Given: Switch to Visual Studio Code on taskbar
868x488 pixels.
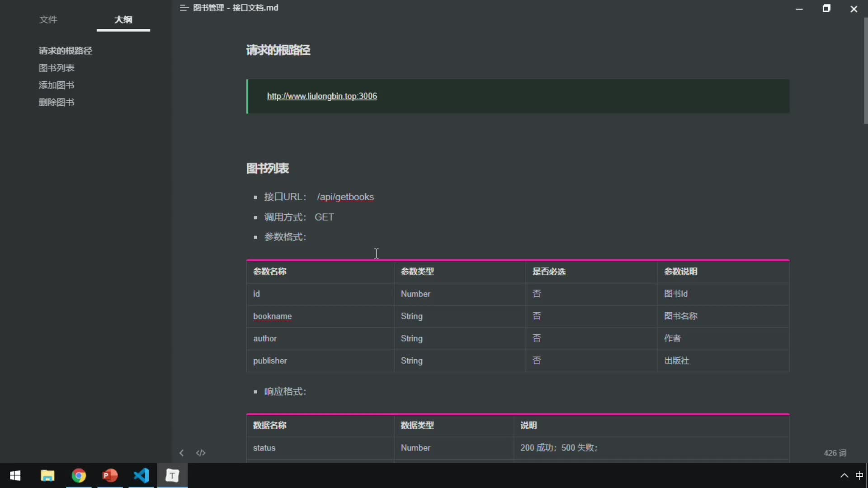Looking at the screenshot, I should [x=141, y=475].
